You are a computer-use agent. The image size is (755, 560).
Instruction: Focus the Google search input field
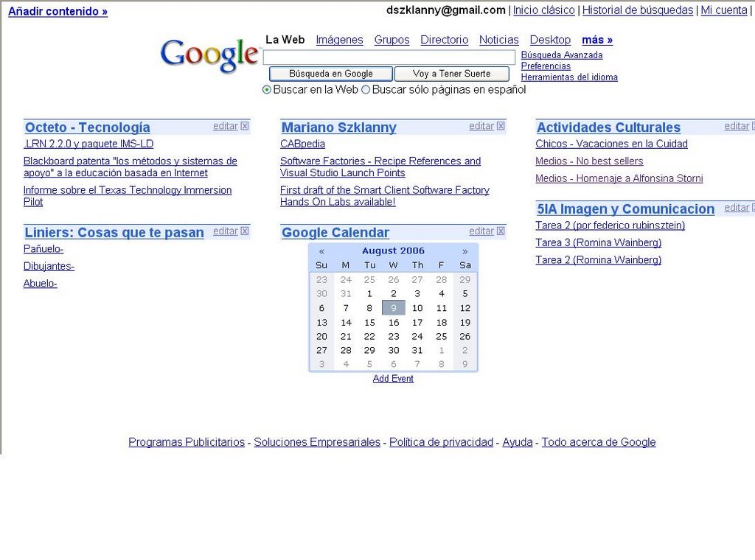point(389,57)
